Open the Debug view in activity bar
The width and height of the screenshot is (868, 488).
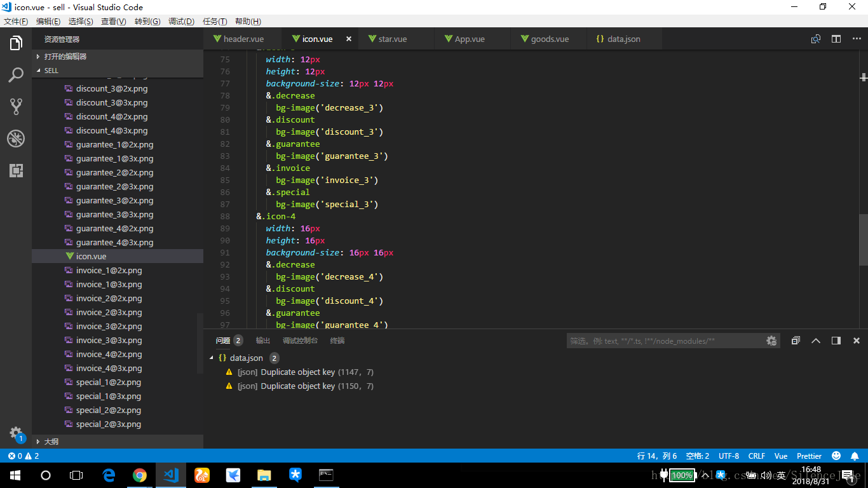(16, 139)
